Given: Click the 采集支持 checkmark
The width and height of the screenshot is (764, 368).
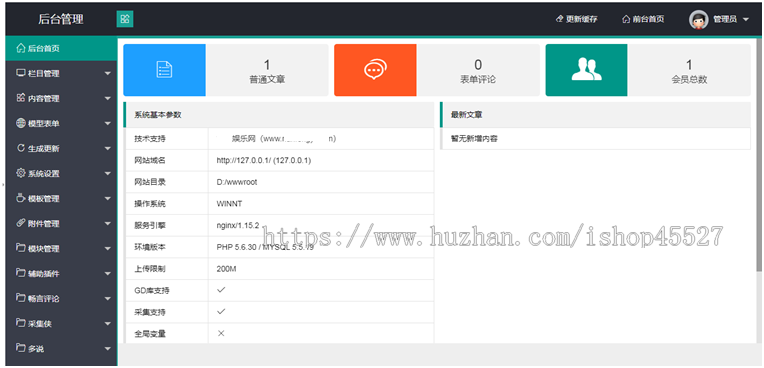Looking at the screenshot, I should pyautogui.click(x=221, y=311).
